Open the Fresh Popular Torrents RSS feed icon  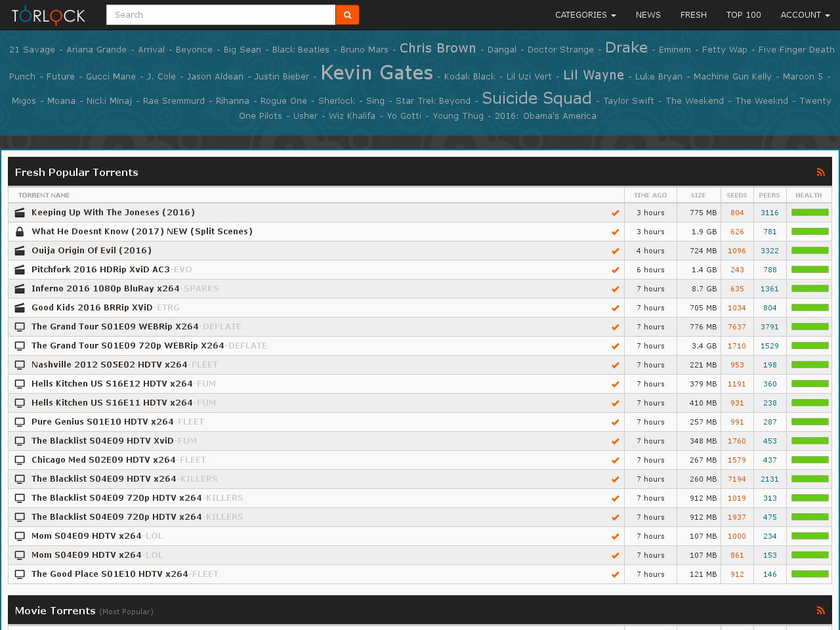(820, 172)
